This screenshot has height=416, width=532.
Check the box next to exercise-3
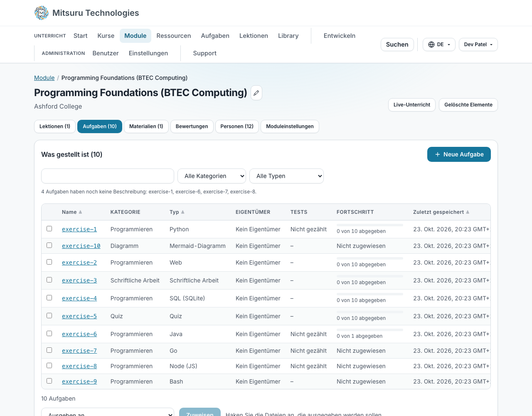[x=49, y=280]
